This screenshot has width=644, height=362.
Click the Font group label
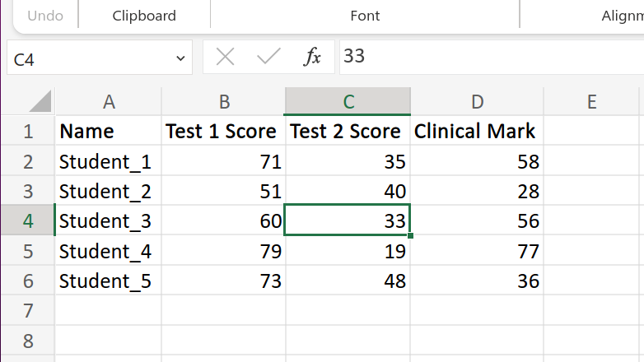pos(365,16)
